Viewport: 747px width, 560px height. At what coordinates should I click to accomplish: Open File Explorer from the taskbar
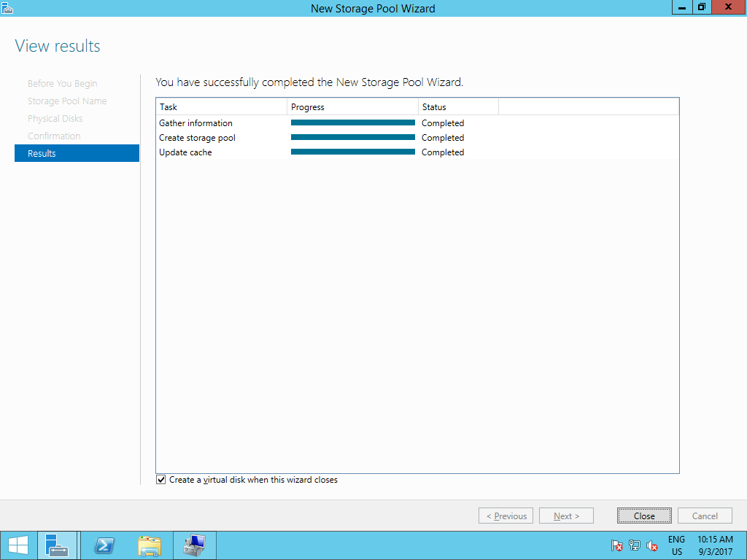[150, 545]
